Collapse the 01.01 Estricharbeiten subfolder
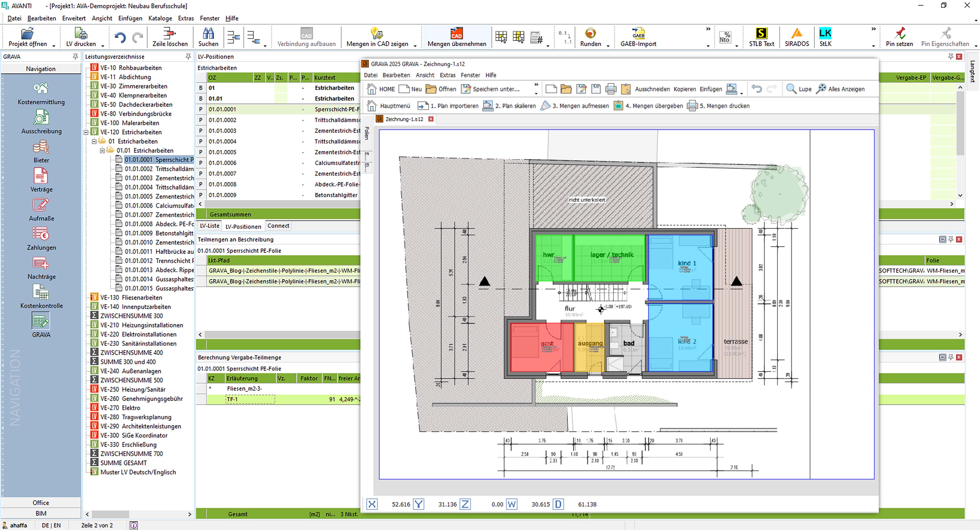The height and width of the screenshot is (531, 980). pos(102,151)
